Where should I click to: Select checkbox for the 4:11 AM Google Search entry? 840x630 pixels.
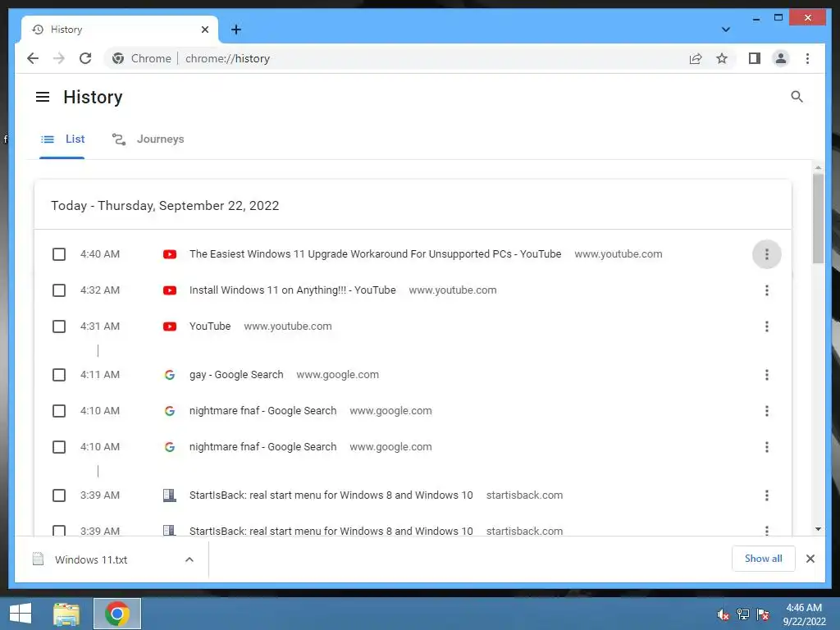click(59, 375)
